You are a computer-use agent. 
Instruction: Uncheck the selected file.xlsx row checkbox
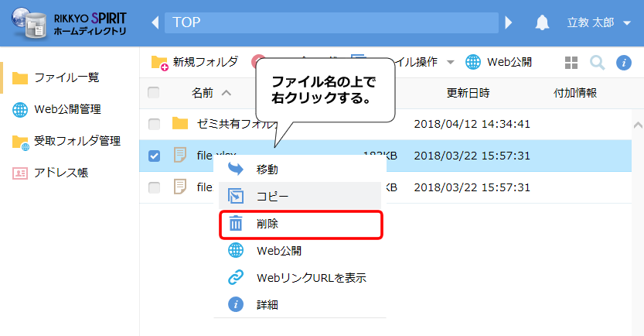pyautogui.click(x=154, y=156)
